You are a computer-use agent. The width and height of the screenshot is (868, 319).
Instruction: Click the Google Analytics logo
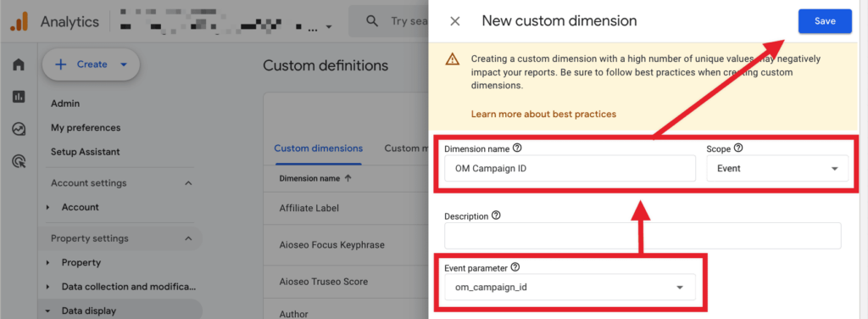(x=19, y=21)
